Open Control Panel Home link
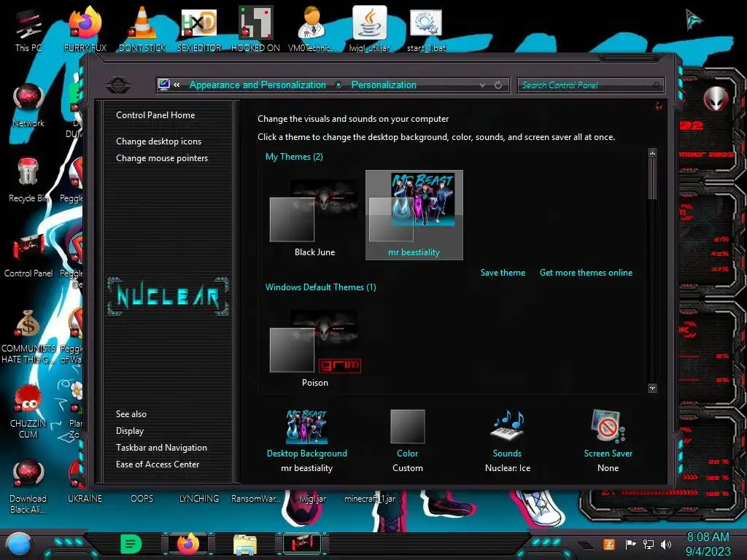Screen dimensions: 747x560 click(155, 115)
